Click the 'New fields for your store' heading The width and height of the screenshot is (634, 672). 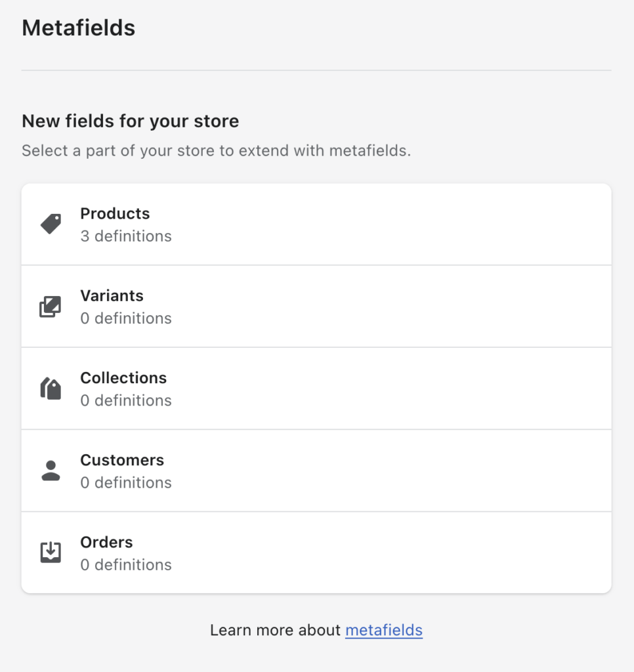[130, 121]
